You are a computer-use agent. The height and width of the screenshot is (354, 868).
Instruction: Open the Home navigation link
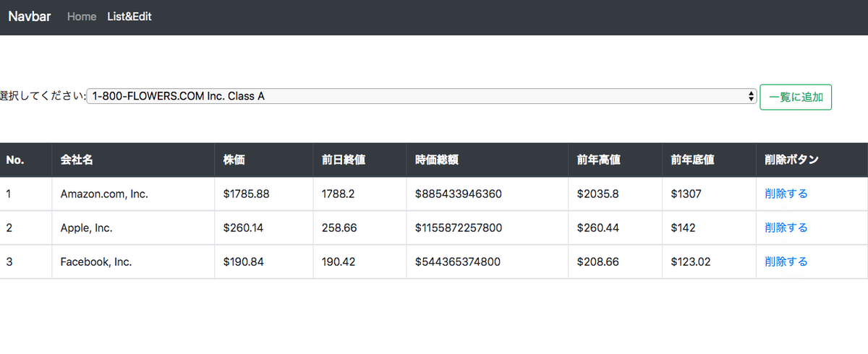(82, 17)
